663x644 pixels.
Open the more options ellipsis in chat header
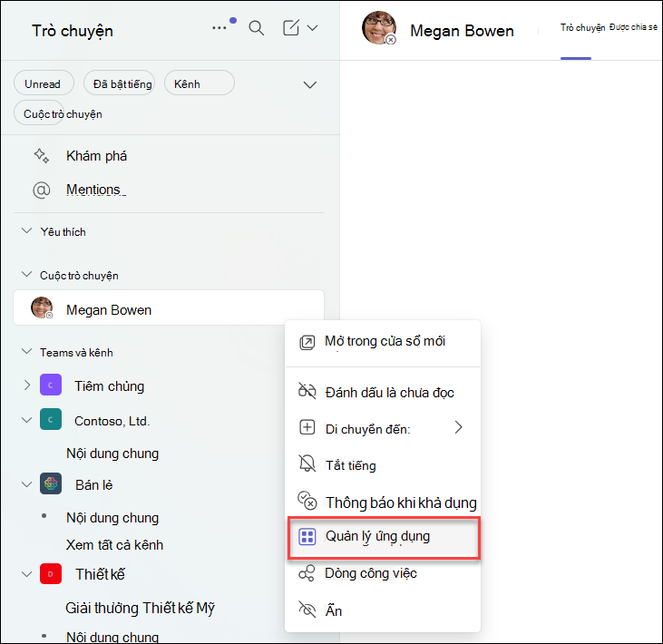click(219, 28)
